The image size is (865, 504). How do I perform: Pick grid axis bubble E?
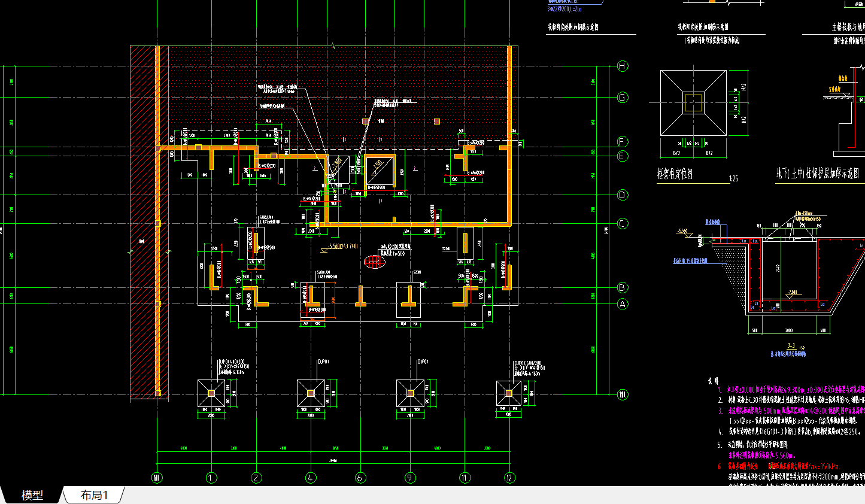(x=623, y=156)
